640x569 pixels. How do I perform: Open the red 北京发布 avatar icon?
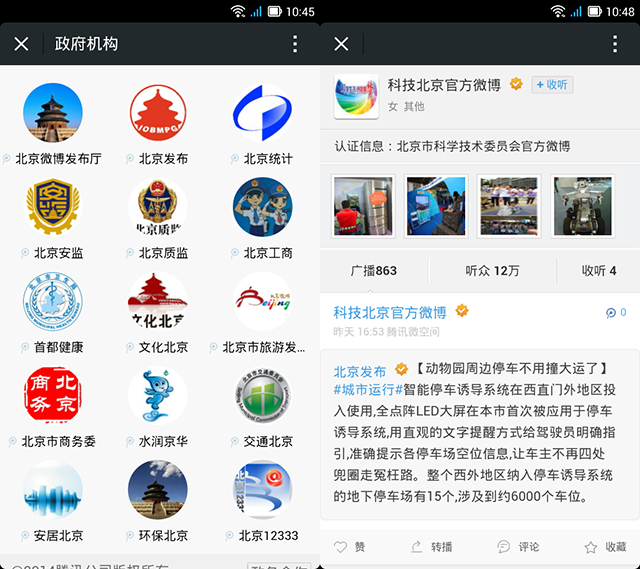pyautogui.click(x=158, y=113)
